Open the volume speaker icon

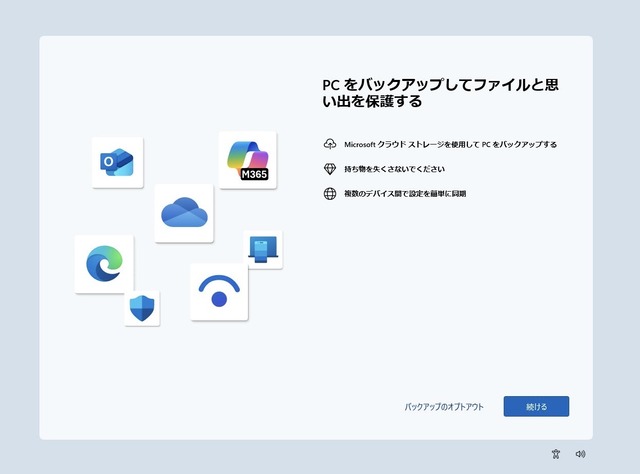580,454
